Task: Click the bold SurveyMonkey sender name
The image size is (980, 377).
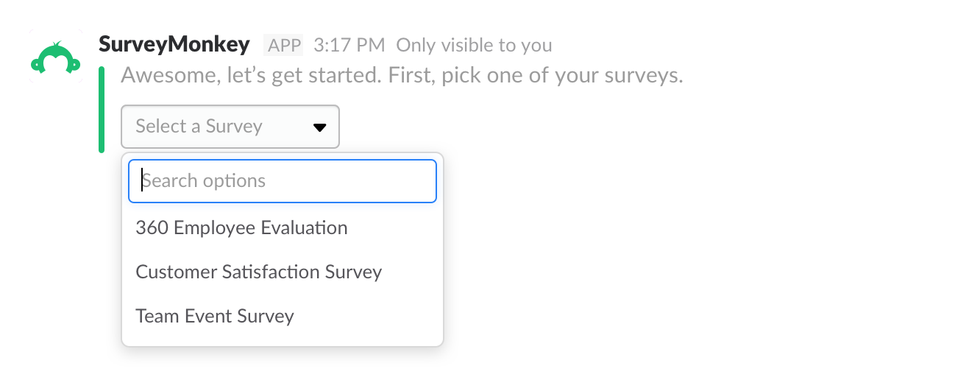Action: click(174, 45)
